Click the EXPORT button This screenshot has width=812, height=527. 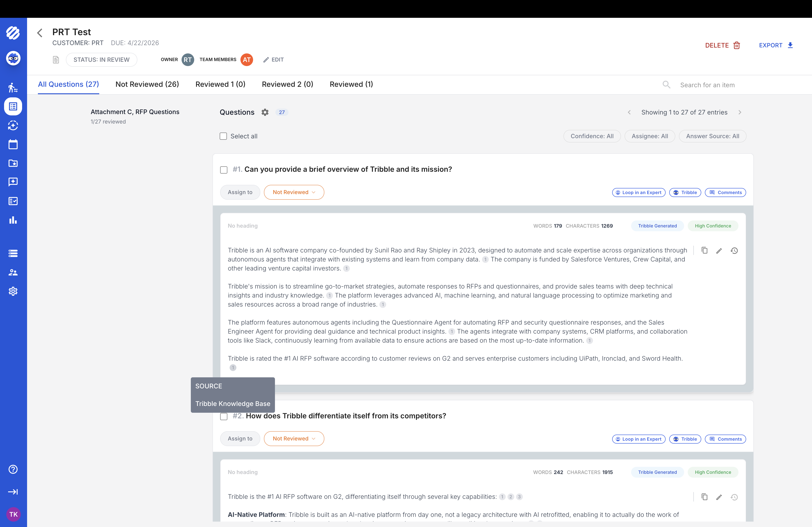[x=776, y=45]
